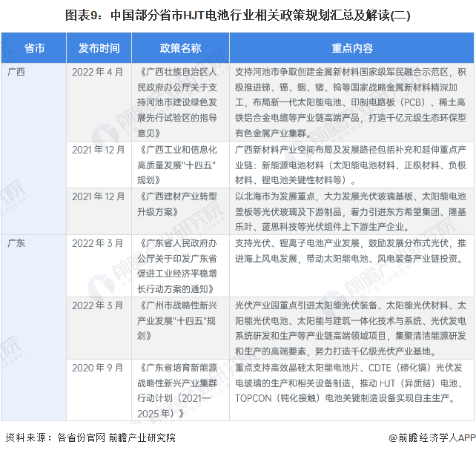This screenshot has width=476, height=453.
Task: Click the 重点内容 column header
Action: pyautogui.click(x=352, y=48)
